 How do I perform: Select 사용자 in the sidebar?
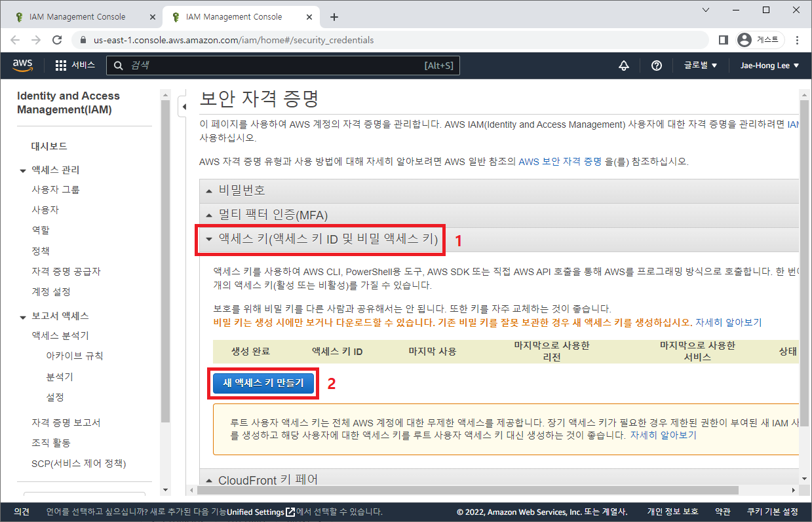(x=45, y=210)
